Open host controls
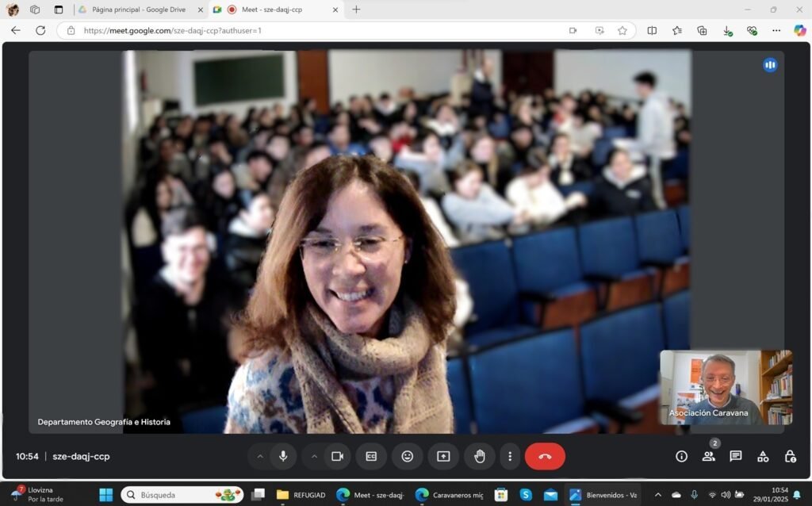The width and height of the screenshot is (812, 506). click(x=789, y=456)
